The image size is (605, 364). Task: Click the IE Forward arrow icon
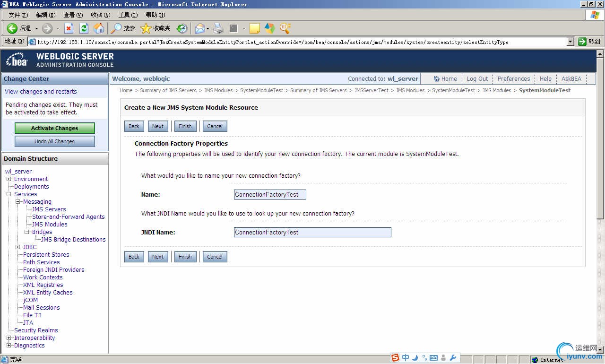47,28
